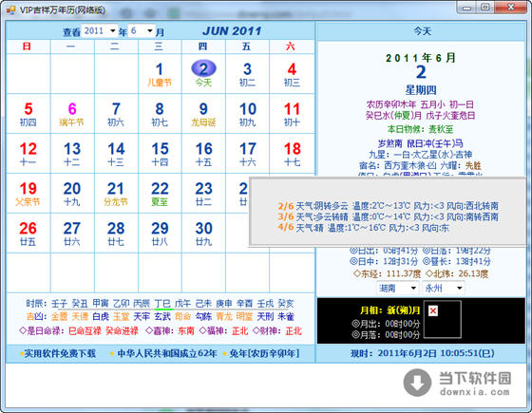Select June 27 廿六 cell
This screenshot has height=413, width=532.
[72, 233]
